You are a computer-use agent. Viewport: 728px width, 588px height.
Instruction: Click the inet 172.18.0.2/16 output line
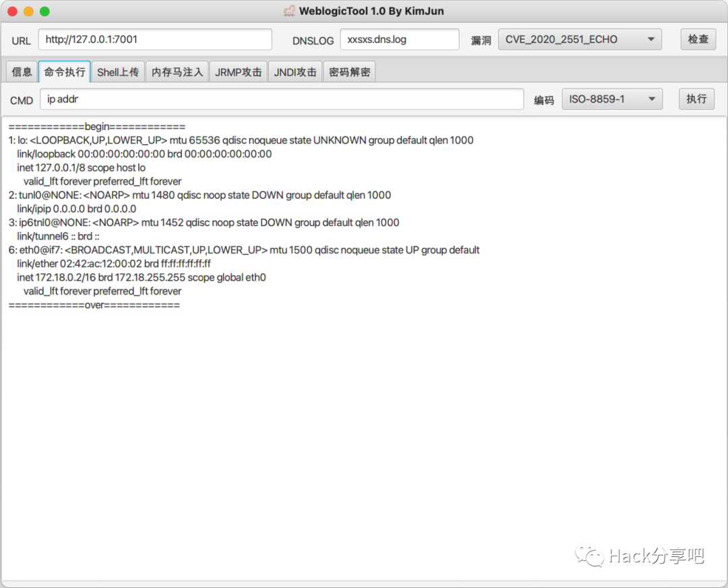(142, 277)
